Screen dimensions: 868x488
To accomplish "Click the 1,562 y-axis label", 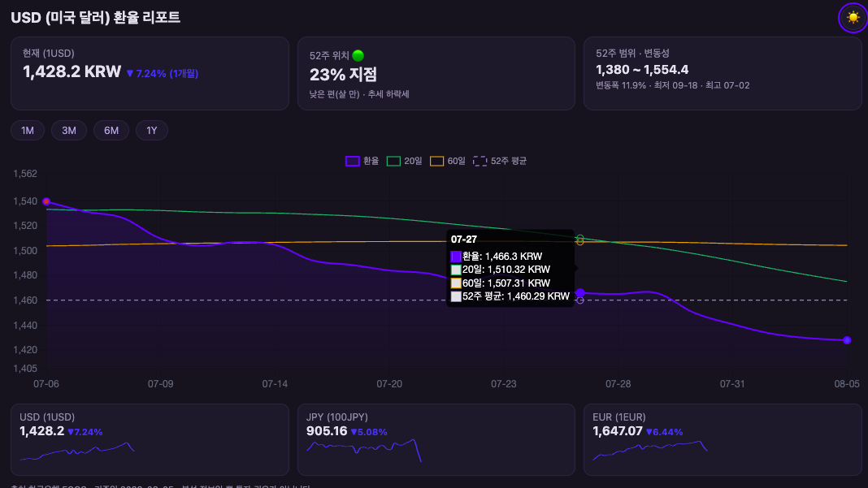I will 25,174.
